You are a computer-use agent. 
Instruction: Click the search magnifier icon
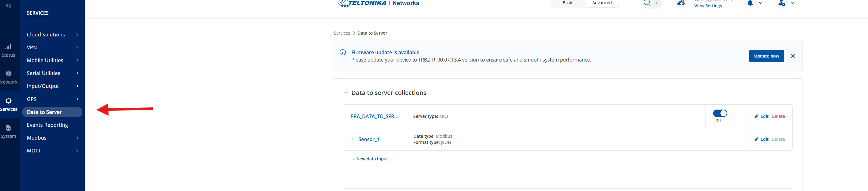pos(647,3)
